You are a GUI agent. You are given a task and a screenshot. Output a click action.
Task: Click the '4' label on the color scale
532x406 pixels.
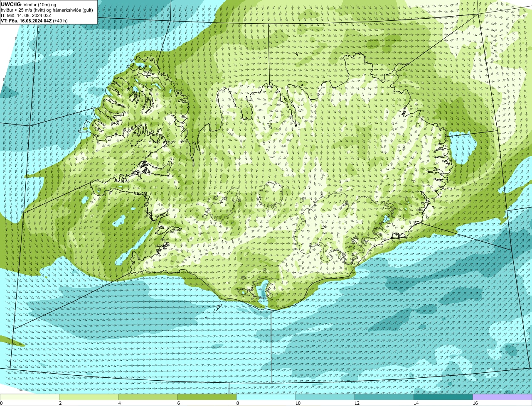coord(119,403)
